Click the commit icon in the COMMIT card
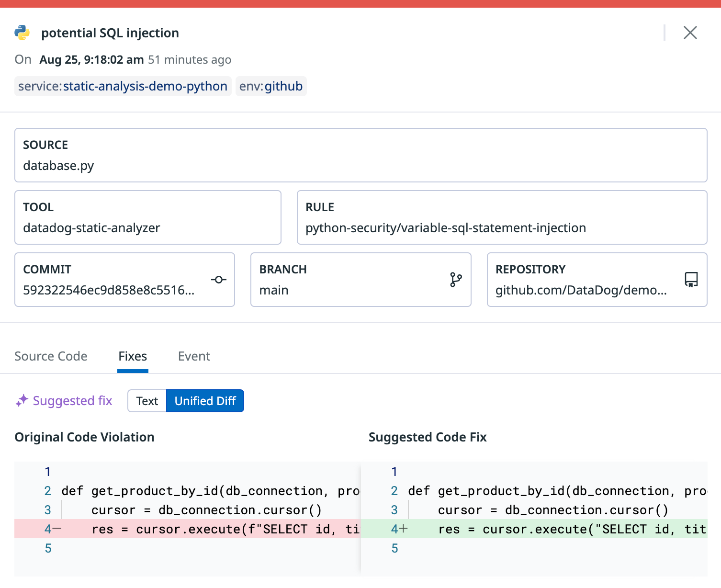This screenshot has height=588, width=721. pos(219,280)
